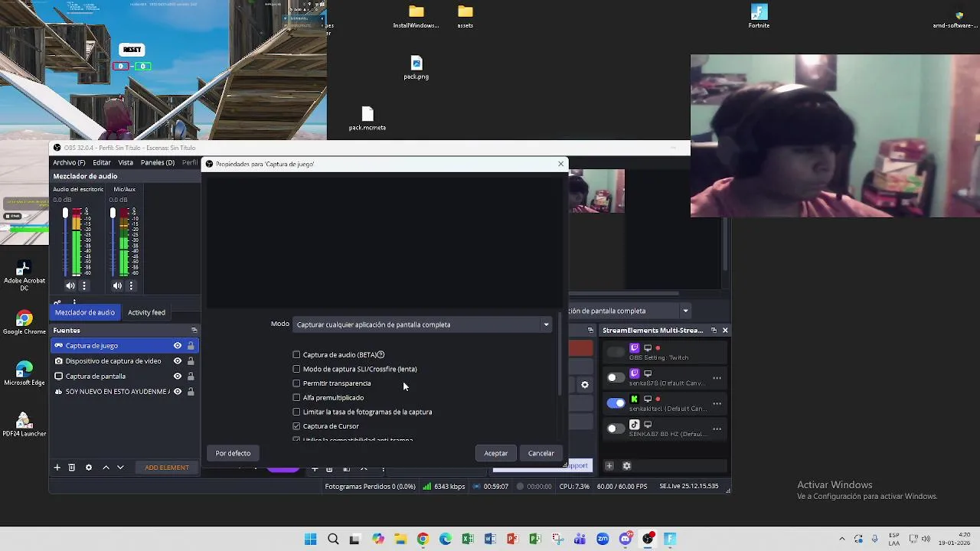980x551 pixels.
Task: Undock the Fuentes panel with its popout icon
Action: coord(194,331)
